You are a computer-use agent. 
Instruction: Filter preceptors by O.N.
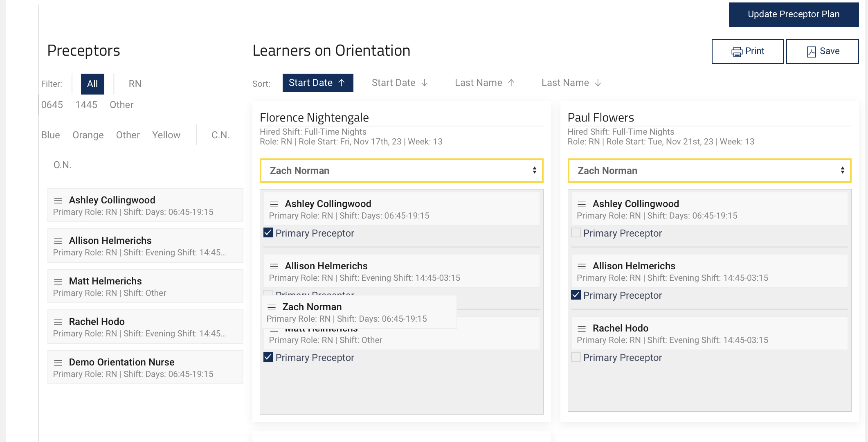[x=63, y=165]
